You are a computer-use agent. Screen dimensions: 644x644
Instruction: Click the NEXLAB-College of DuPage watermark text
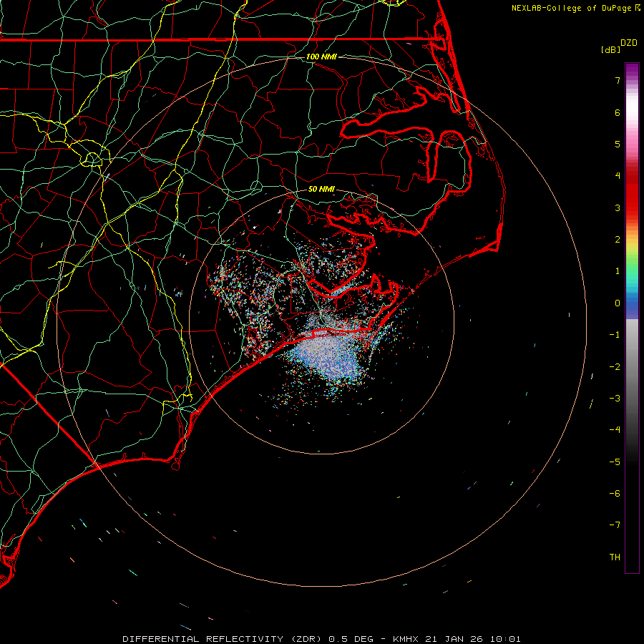tap(575, 8)
